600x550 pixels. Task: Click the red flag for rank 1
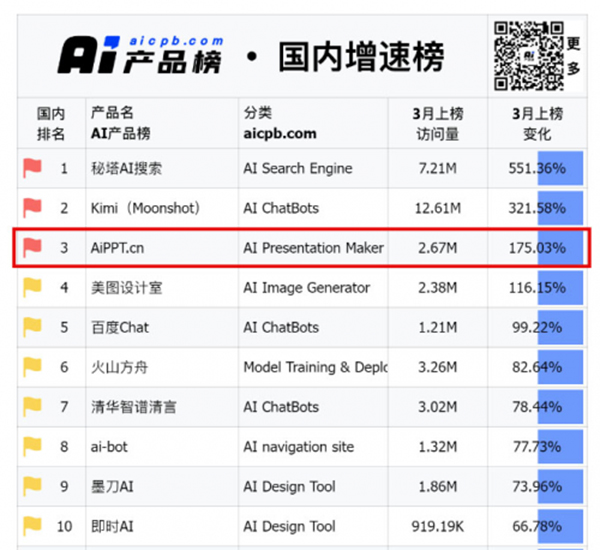click(x=32, y=168)
